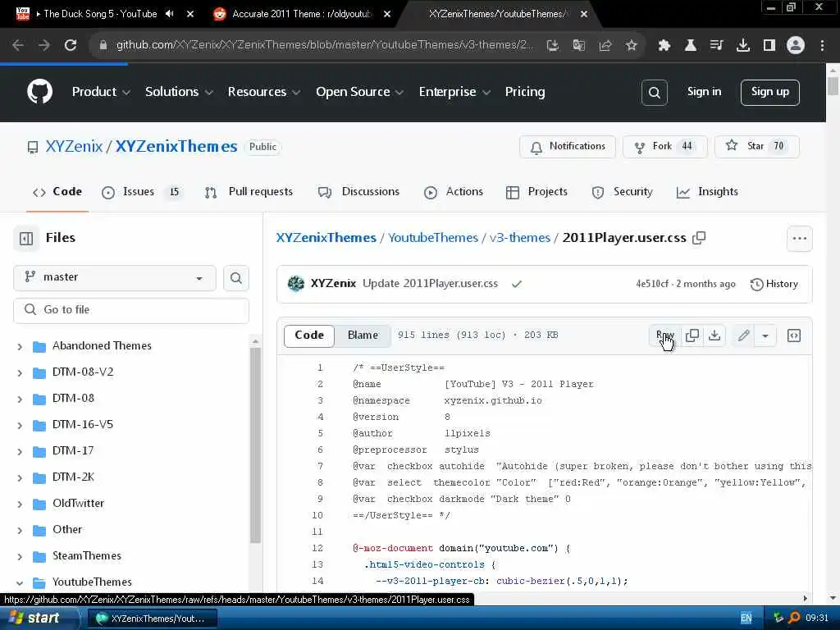Image resolution: width=840 pixels, height=630 pixels.
Task: Search files with the magnifier button
Action: pos(235,278)
